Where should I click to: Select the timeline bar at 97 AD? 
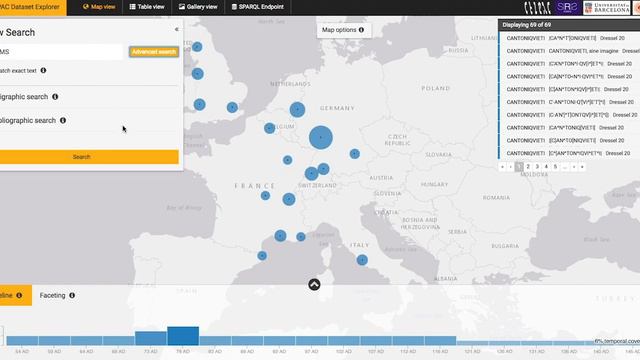click(x=311, y=341)
